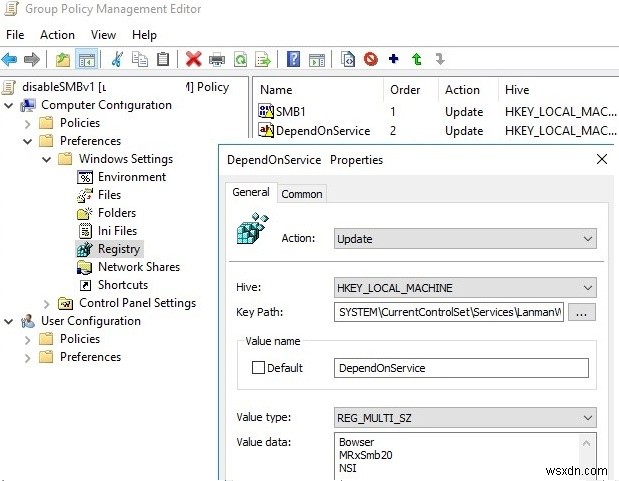Screen dimensions: 619x481
Task: Select the Shortcuts preference node
Action: pyautogui.click(x=114, y=285)
